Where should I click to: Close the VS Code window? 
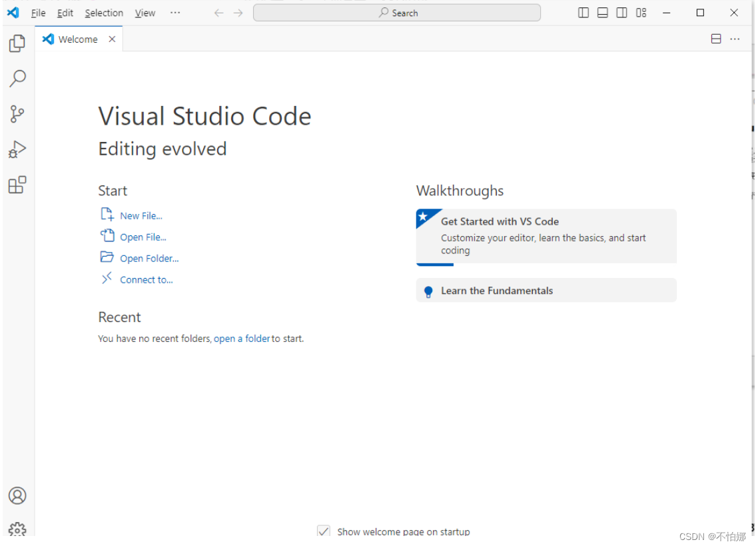tap(734, 13)
